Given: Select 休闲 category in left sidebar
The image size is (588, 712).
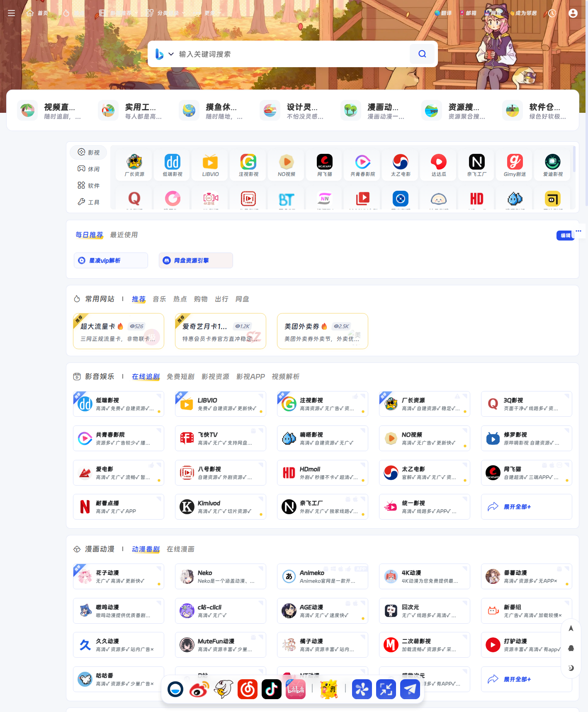Looking at the screenshot, I should (x=88, y=169).
